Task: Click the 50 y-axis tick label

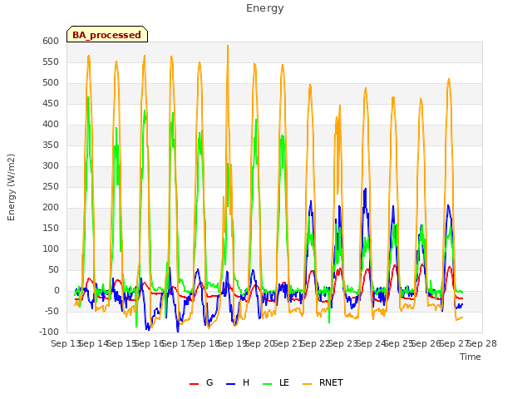Action: click(x=53, y=270)
